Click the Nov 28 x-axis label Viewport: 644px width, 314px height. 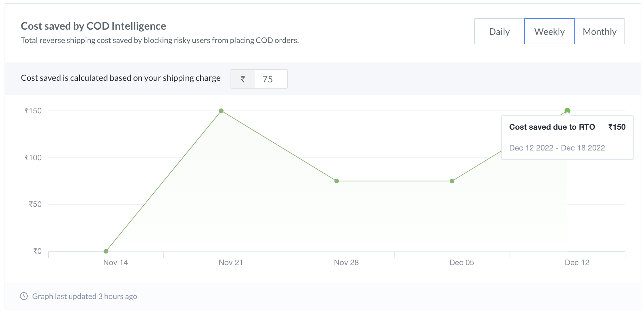[x=346, y=263]
